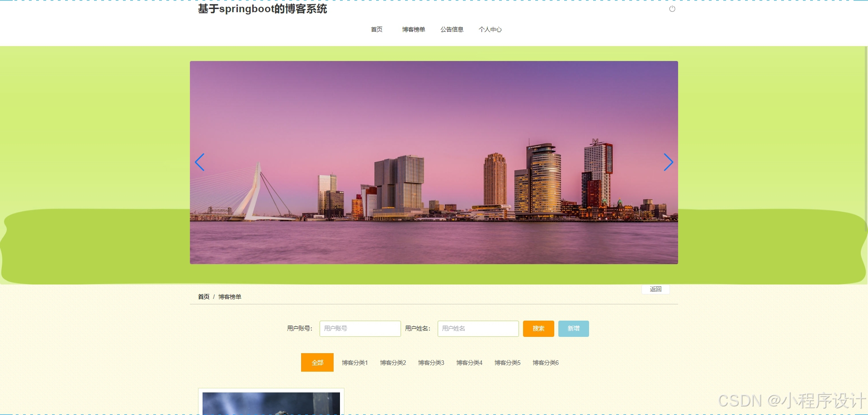Select the 博客分类4 category
The width and height of the screenshot is (868, 415).
pyautogui.click(x=469, y=363)
